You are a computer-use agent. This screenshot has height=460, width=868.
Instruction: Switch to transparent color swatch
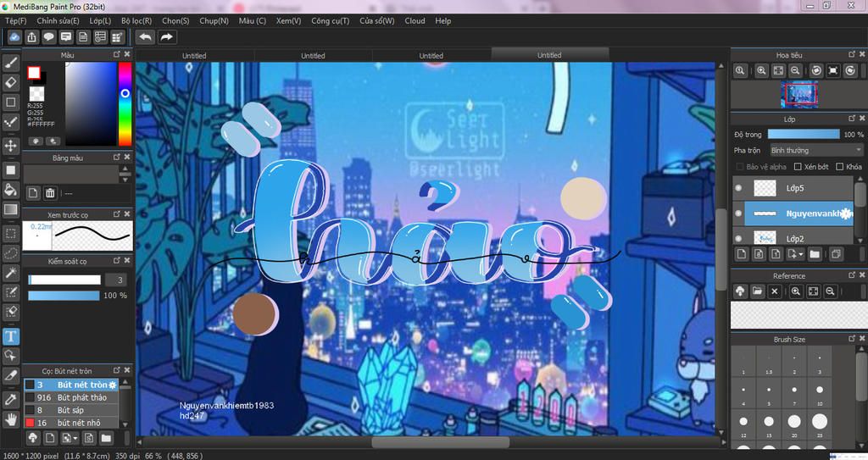36,93
